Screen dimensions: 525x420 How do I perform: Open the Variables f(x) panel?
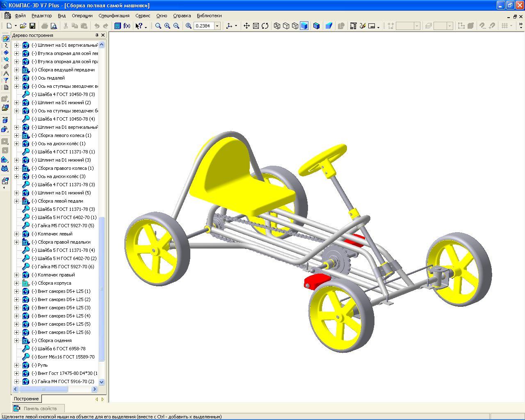point(127,26)
